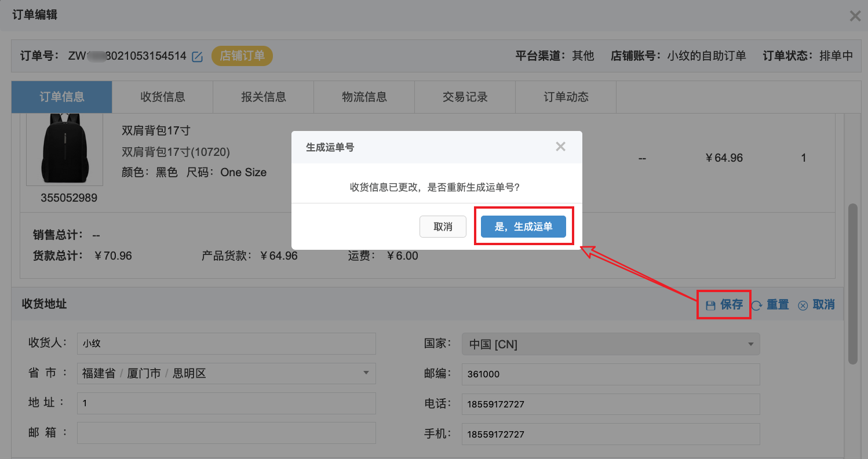Viewport: 868px width, 459px height.
Task: Close the 生成运单号 popup dialog
Action: [560, 146]
